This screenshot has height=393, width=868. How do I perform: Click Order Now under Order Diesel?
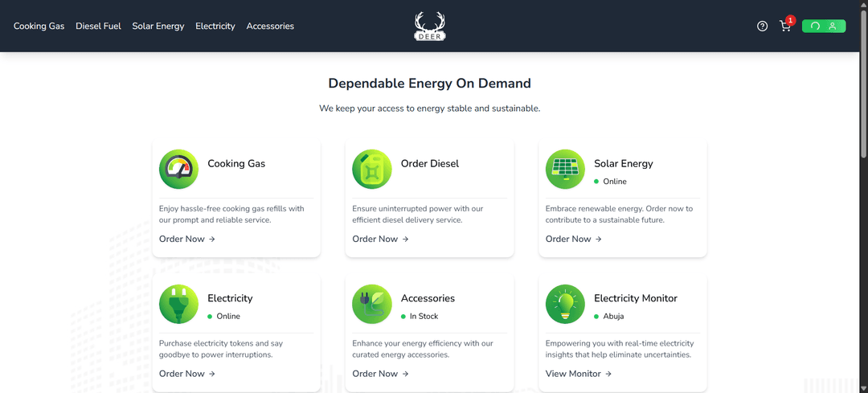click(380, 239)
